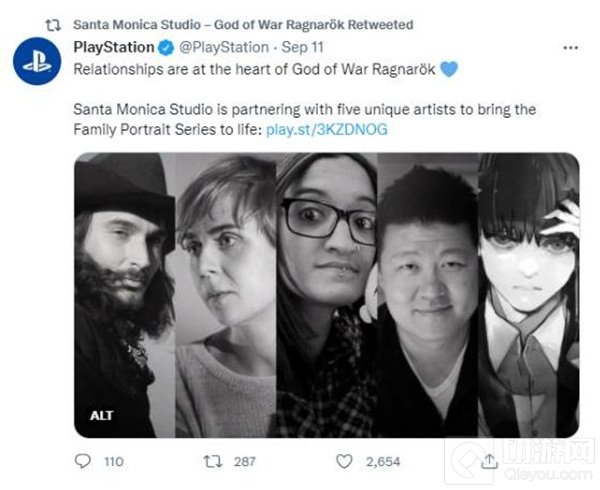Like the tweet with the heart icon
Image resolution: width=600 pixels, height=490 pixels.
coord(346,462)
